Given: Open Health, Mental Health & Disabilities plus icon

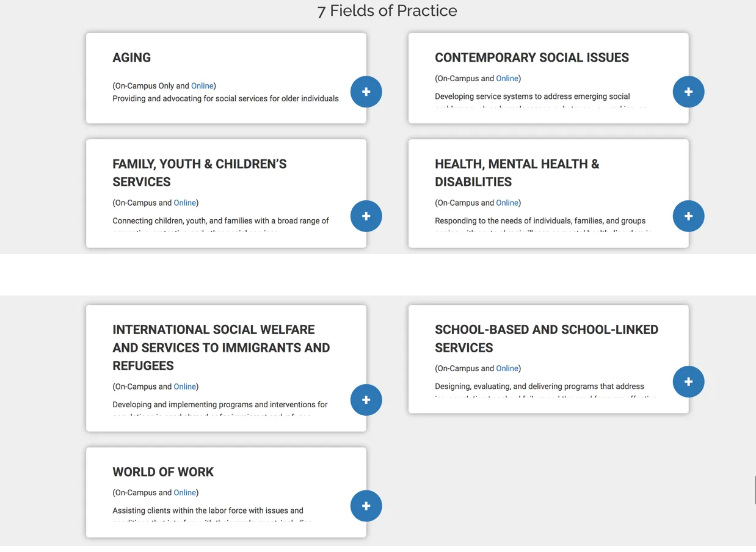Looking at the screenshot, I should (x=688, y=216).
